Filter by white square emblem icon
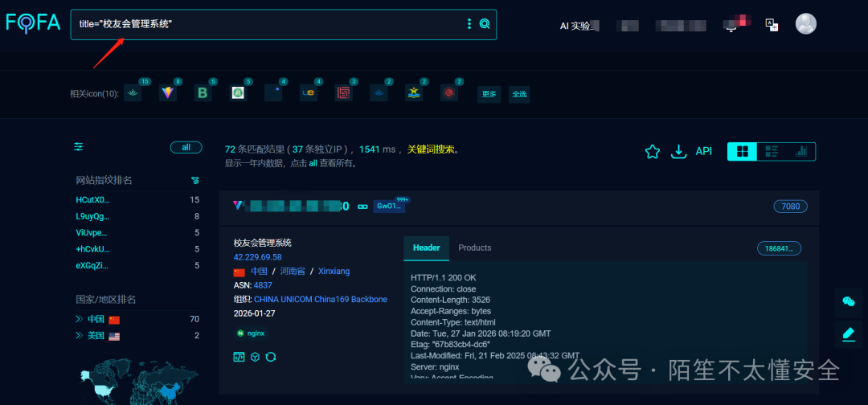The width and height of the screenshot is (868, 405). pos(238,93)
